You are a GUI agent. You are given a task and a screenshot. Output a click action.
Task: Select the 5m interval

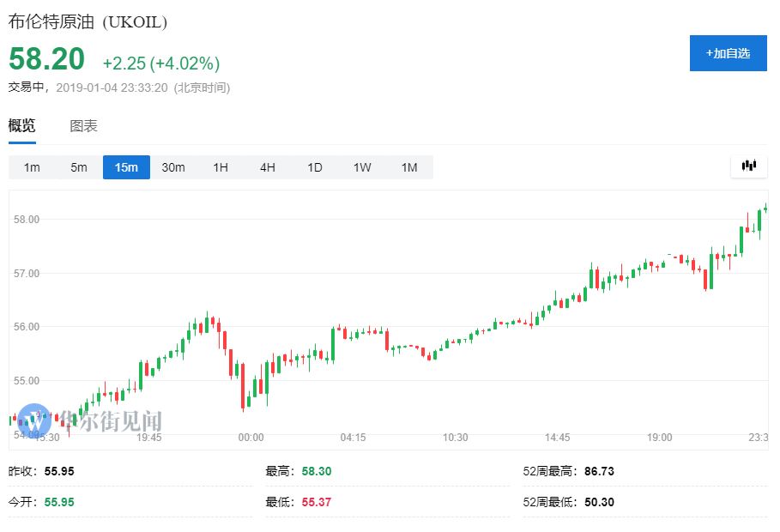(79, 167)
